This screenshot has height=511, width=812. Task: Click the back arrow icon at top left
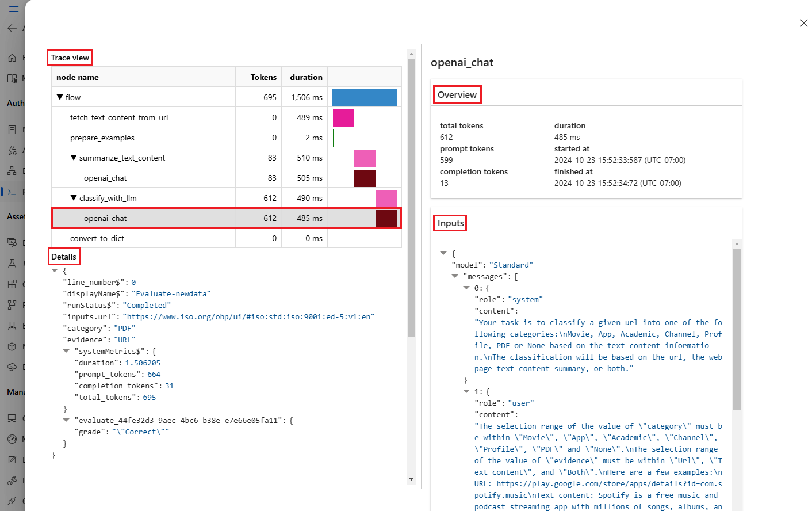pyautogui.click(x=12, y=28)
